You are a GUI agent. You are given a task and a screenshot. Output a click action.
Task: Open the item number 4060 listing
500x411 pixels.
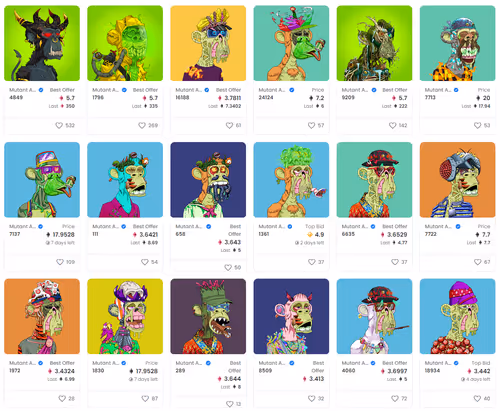(x=348, y=371)
